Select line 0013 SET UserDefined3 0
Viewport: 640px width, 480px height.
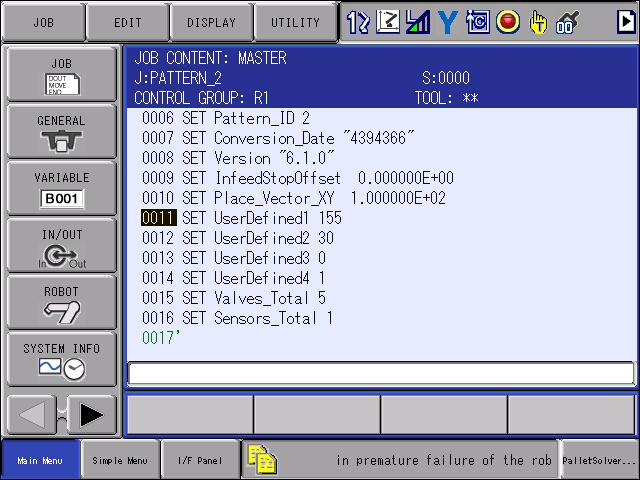point(234,258)
